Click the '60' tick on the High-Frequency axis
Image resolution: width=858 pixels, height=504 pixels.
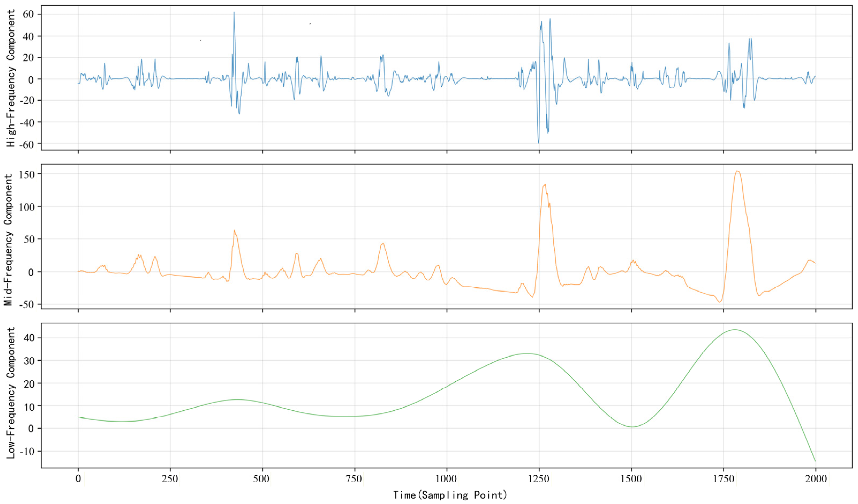click(28, 15)
